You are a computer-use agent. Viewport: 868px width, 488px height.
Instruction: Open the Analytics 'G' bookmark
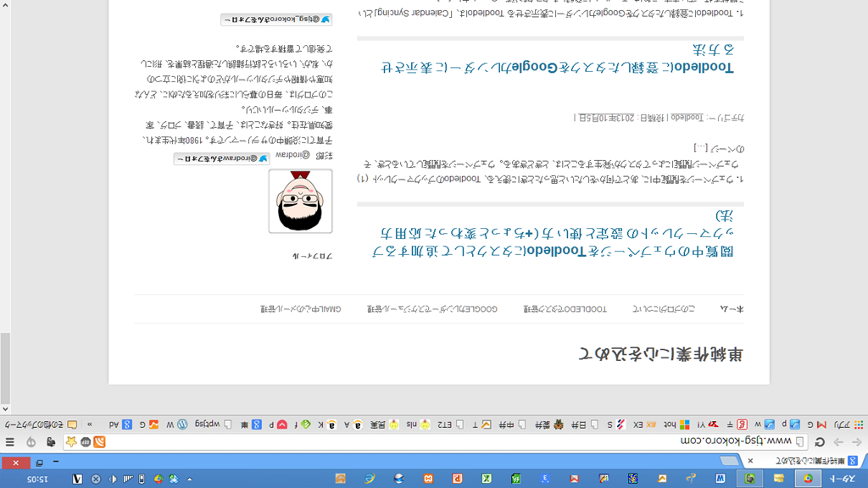149,425
